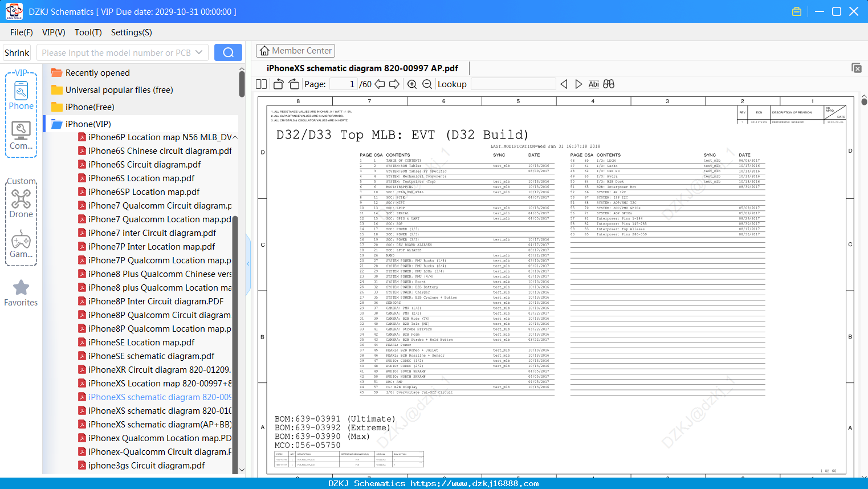Click the binoculars search icon

[609, 84]
